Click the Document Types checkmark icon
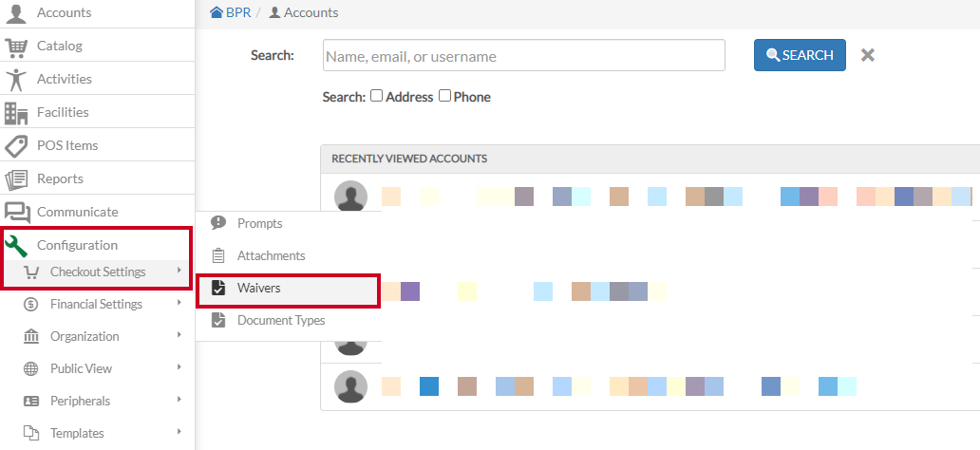Screen dimensions: 980x450 click(x=218, y=320)
